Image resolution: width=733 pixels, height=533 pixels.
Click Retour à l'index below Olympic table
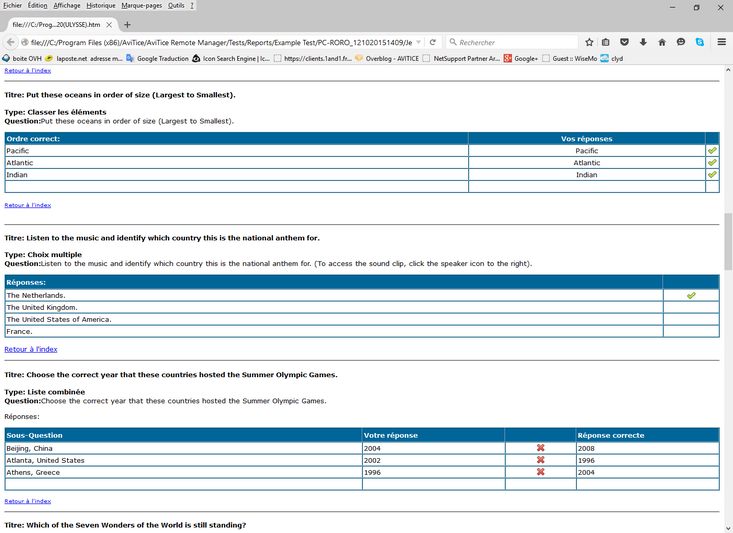coord(28,501)
